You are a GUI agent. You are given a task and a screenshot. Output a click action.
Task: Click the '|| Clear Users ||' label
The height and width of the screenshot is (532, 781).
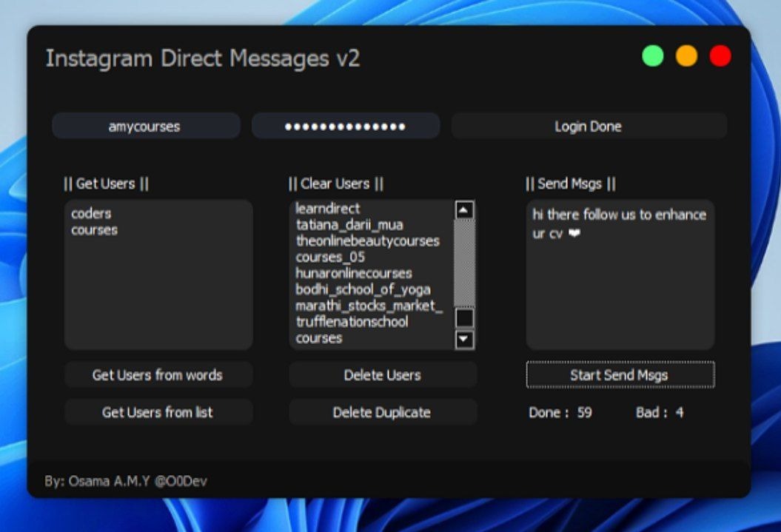335,183
